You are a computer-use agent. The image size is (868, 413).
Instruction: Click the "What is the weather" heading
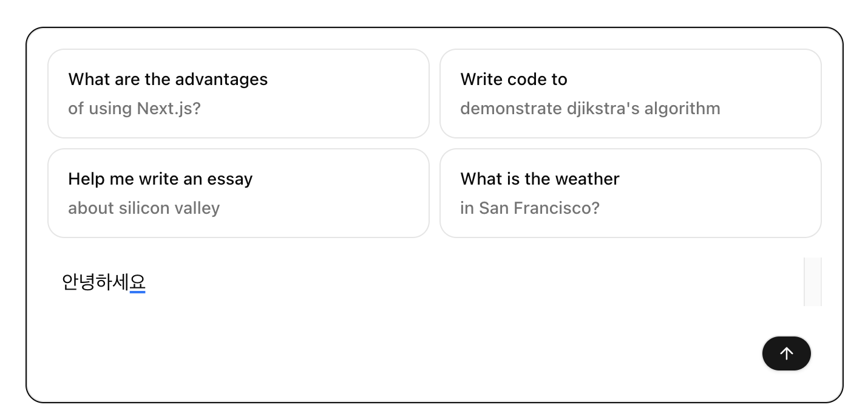540,179
